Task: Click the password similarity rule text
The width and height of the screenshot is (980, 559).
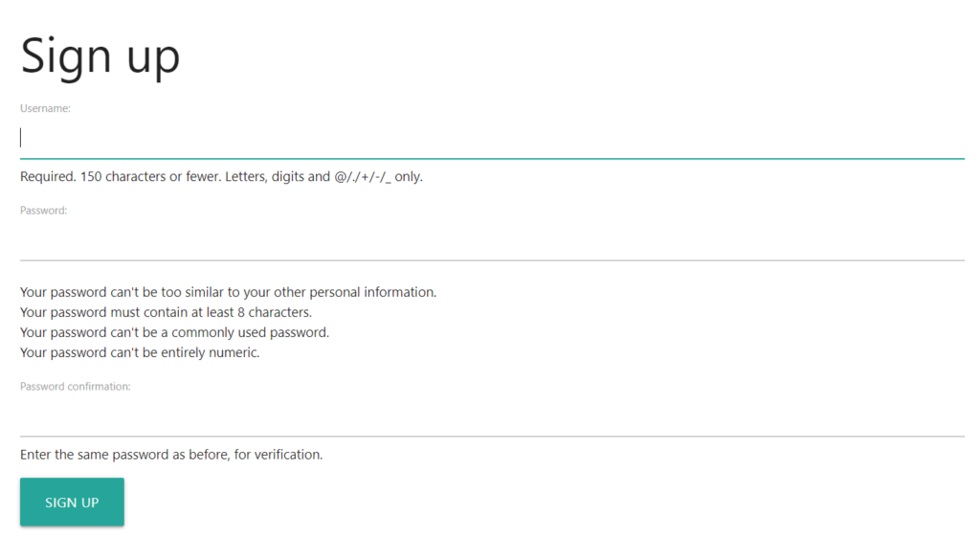Action: pos(228,292)
